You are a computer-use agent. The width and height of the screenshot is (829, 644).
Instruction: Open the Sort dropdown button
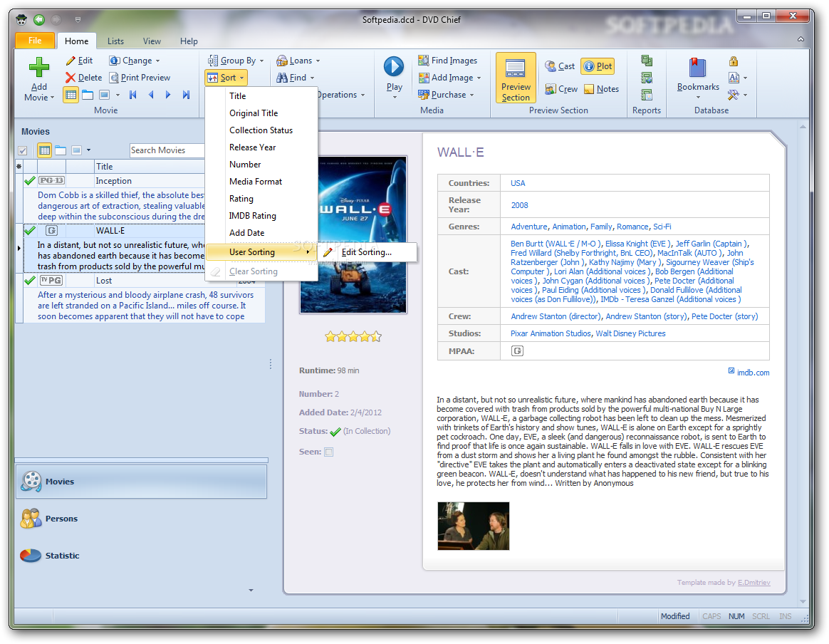[226, 78]
